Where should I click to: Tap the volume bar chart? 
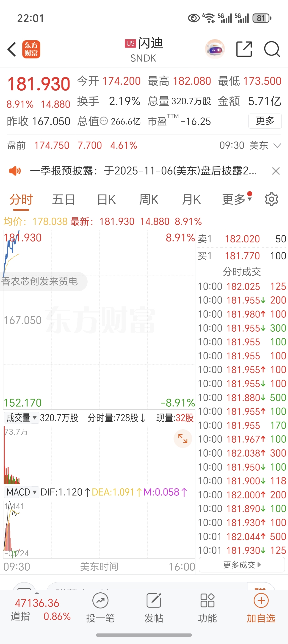[99, 455]
